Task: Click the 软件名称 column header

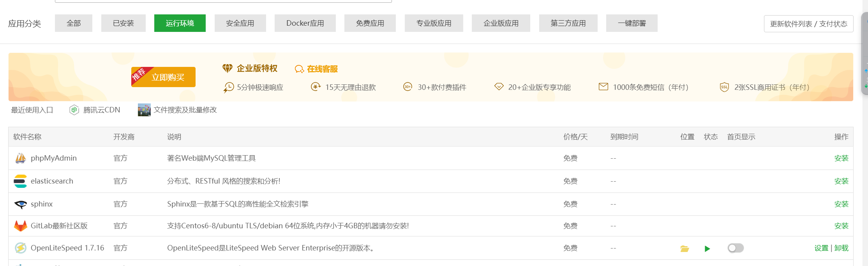Action: pos(27,137)
